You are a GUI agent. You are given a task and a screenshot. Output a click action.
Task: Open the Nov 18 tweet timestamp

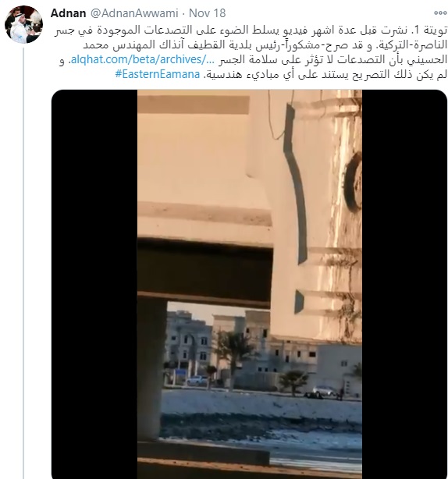(x=207, y=13)
